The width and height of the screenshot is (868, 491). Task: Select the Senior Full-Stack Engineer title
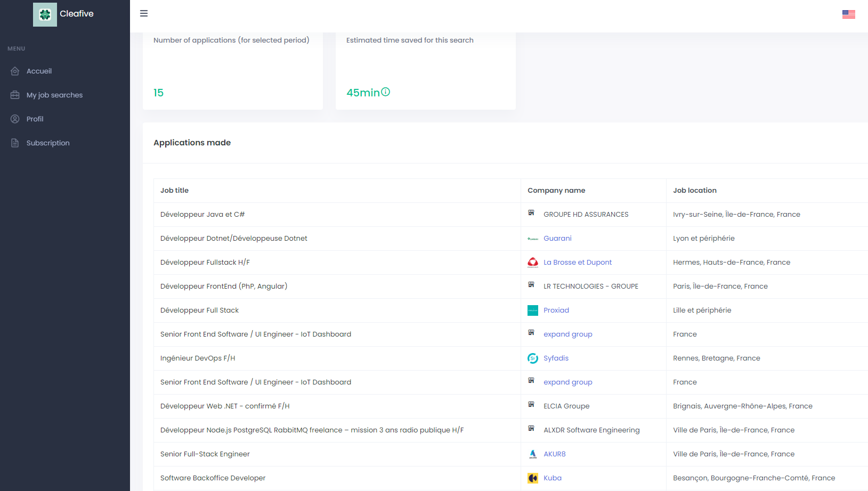pyautogui.click(x=205, y=454)
